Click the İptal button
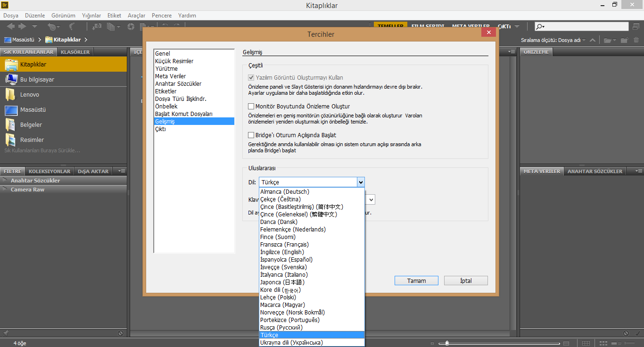The width and height of the screenshot is (644, 347). (466, 281)
